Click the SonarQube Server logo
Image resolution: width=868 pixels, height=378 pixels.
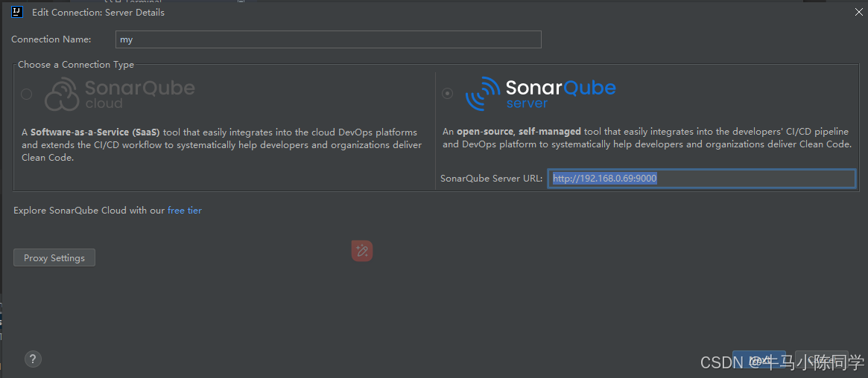point(540,94)
